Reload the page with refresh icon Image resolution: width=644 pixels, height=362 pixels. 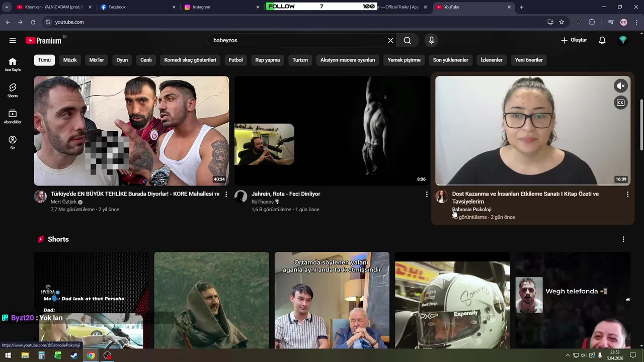point(33,22)
